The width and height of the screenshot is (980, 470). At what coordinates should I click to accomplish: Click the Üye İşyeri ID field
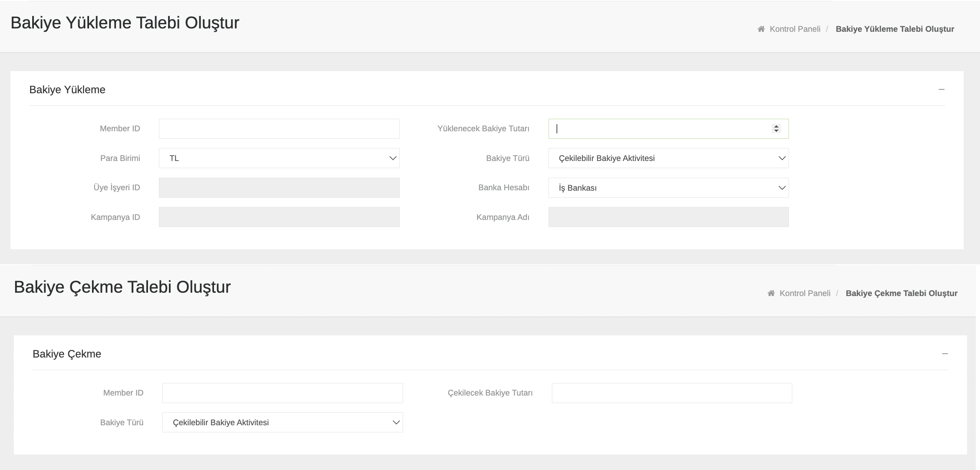coord(279,188)
